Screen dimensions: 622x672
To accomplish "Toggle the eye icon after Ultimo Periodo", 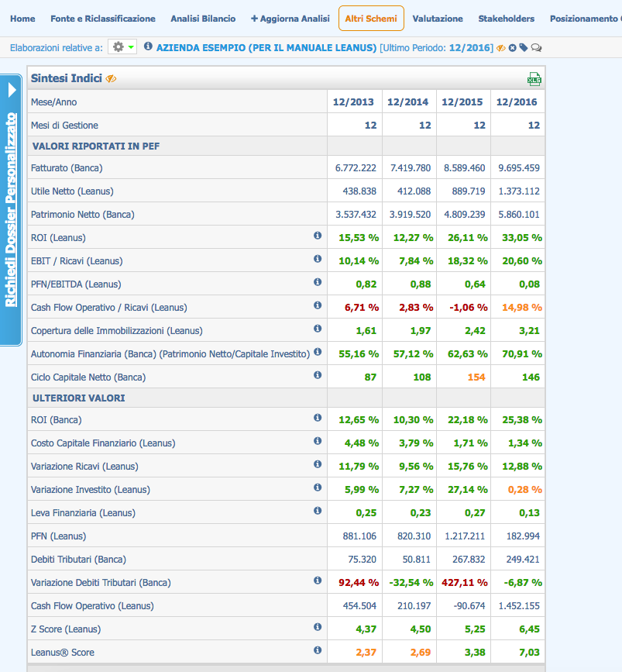I will pyautogui.click(x=501, y=48).
